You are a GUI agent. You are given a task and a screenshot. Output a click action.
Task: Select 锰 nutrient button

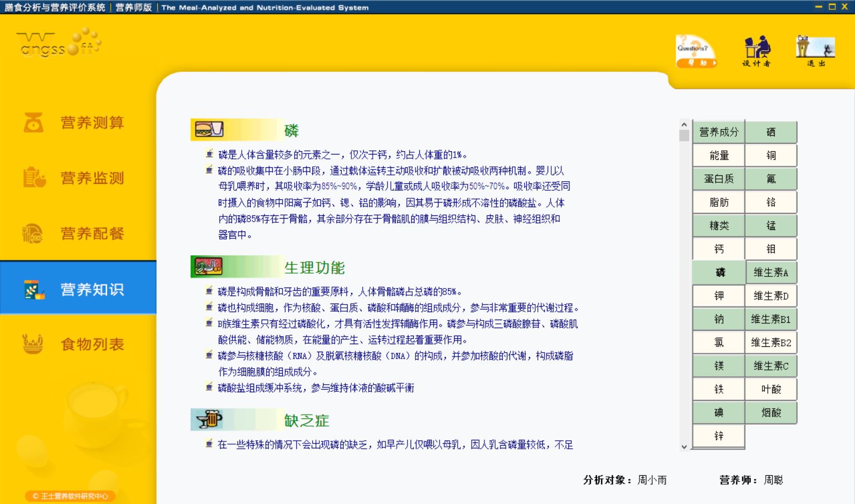coord(771,226)
